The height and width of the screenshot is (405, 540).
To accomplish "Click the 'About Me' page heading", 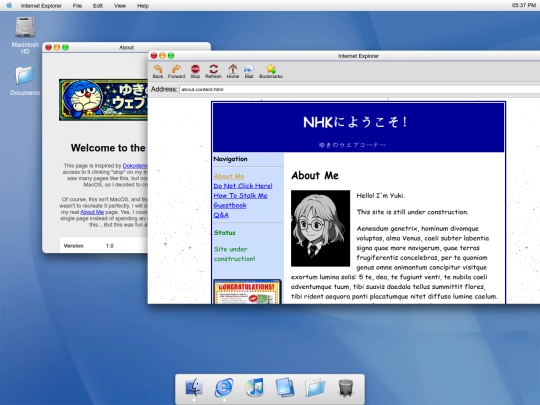I will click(315, 176).
